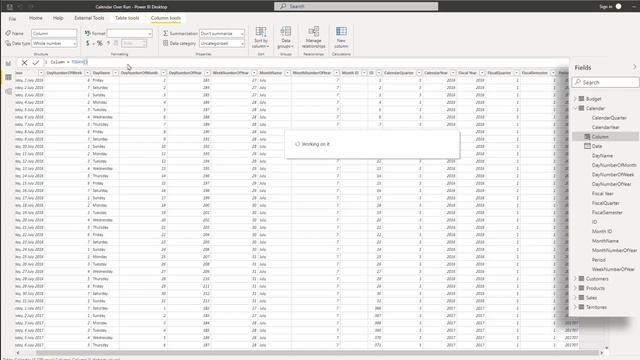The height and width of the screenshot is (360, 640).
Task: Open the File menu
Action: coord(12,18)
